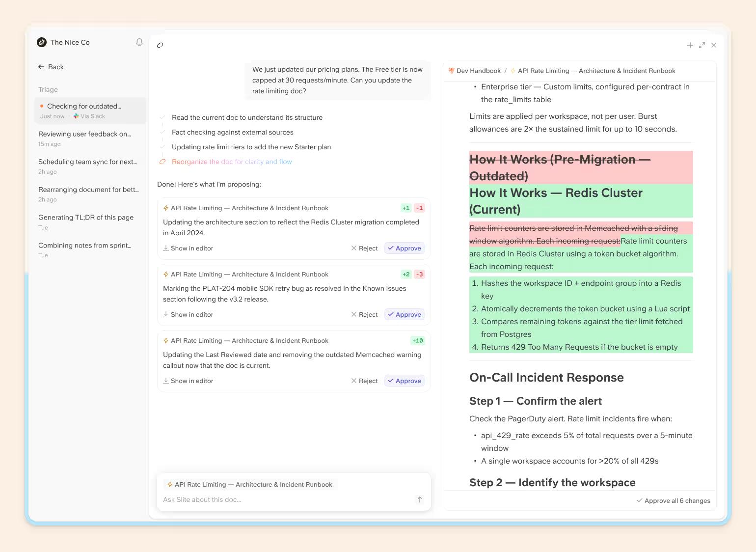Viewport: 756px width, 552px height.
Task: Click 'Approve all 6 changes'
Action: [x=674, y=501]
